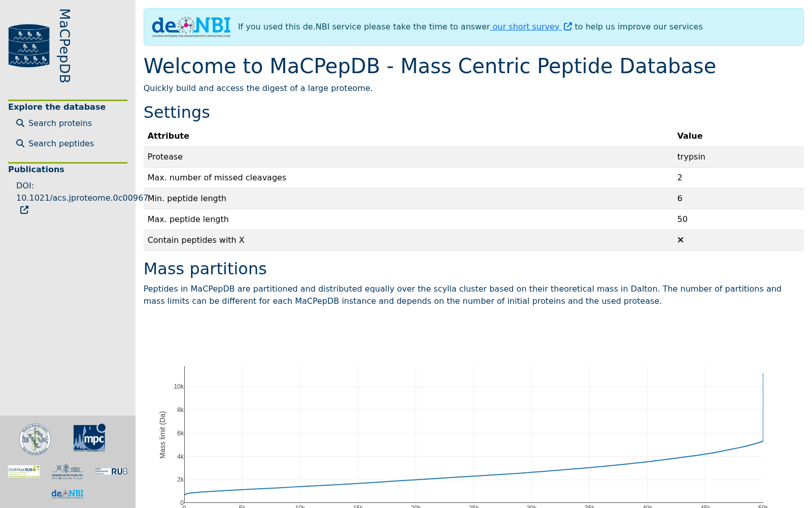Click the RUB university logo
This screenshot has height=508, width=812.
[x=111, y=471]
